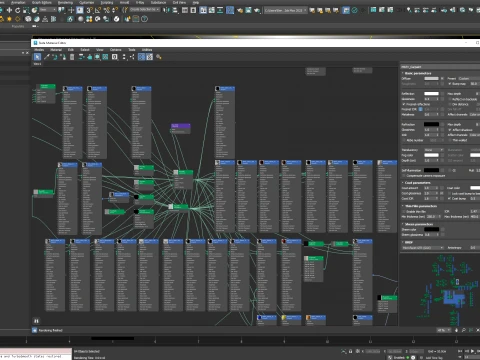Click the View1 tab in Slate editor

pyautogui.click(x=37, y=64)
